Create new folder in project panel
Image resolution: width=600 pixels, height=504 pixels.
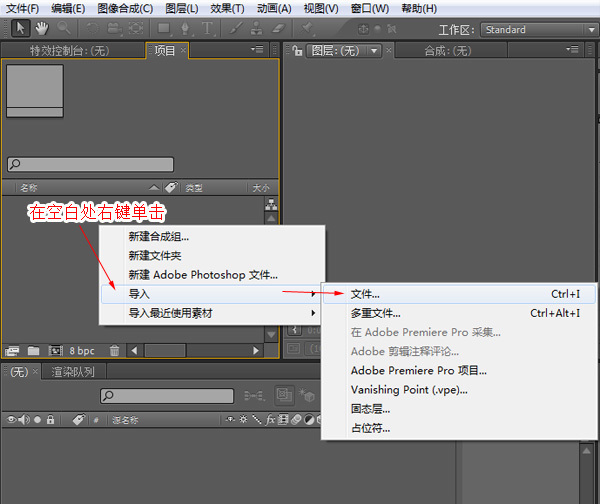coord(34,351)
